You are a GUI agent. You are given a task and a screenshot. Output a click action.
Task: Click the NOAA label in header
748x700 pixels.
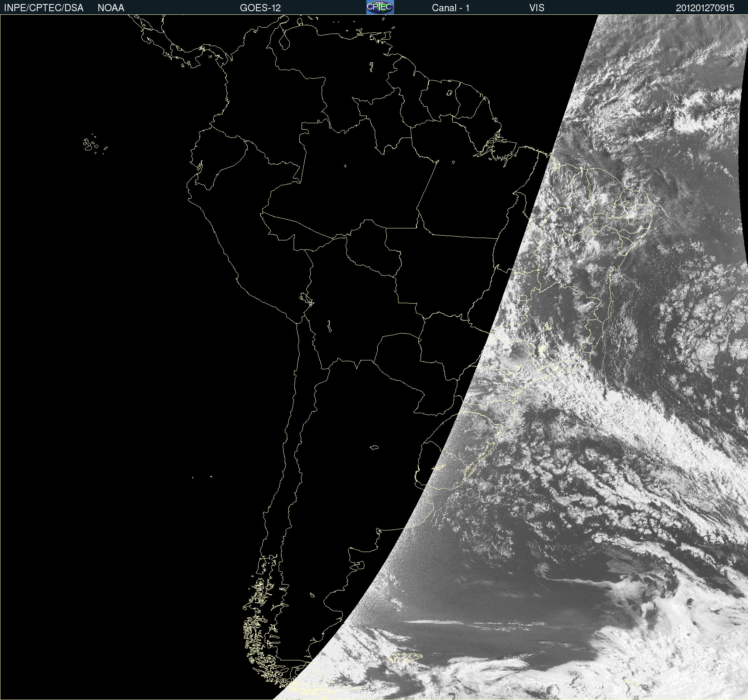(x=111, y=8)
